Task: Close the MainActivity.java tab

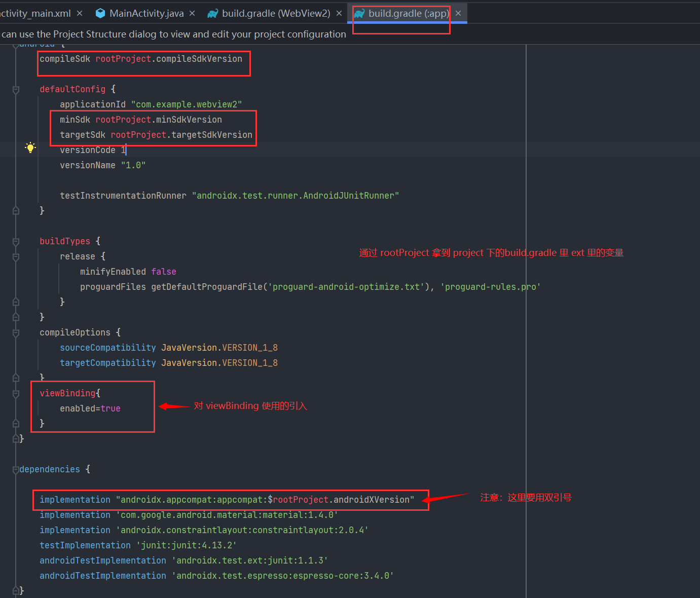Action: pyautogui.click(x=191, y=13)
